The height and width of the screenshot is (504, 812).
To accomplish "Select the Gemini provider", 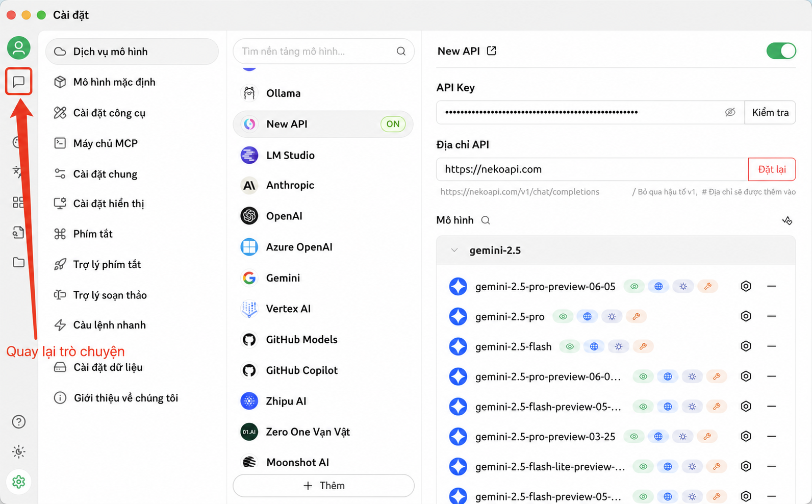I will tap(323, 278).
